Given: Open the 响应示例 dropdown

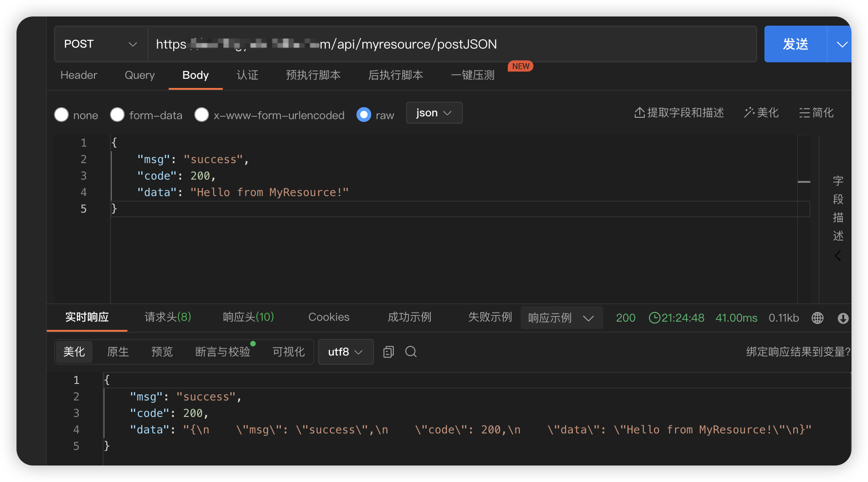Looking at the screenshot, I should pos(561,318).
